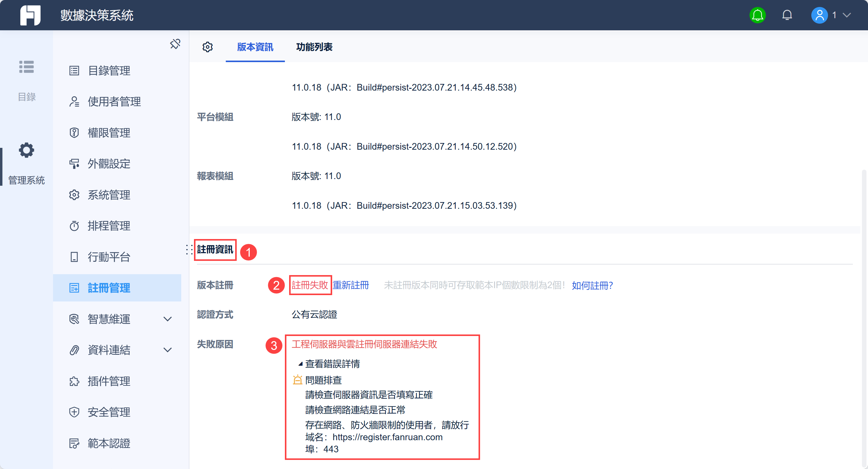The image size is (868, 469).
Task: Click the pin icon in sidebar panel
Action: click(x=175, y=44)
